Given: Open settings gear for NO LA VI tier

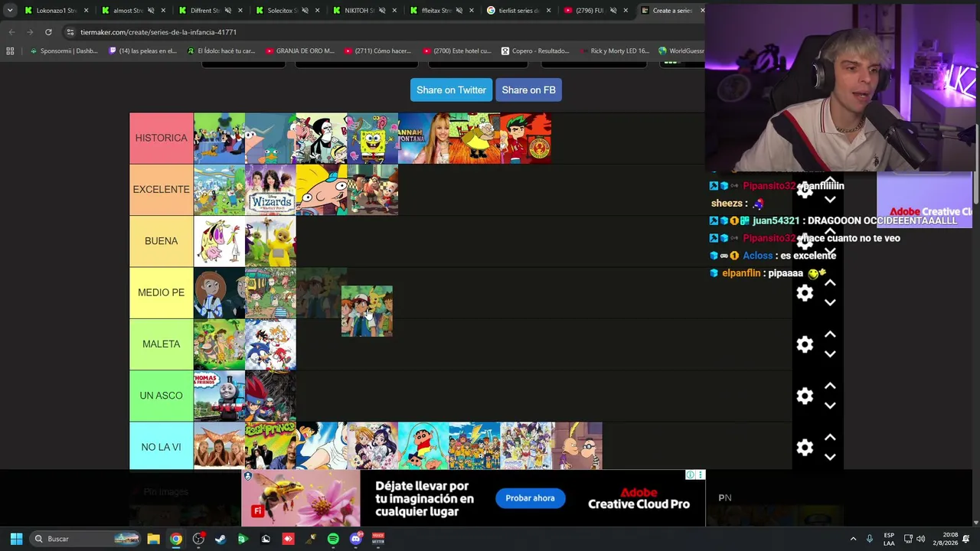Looking at the screenshot, I should (805, 447).
